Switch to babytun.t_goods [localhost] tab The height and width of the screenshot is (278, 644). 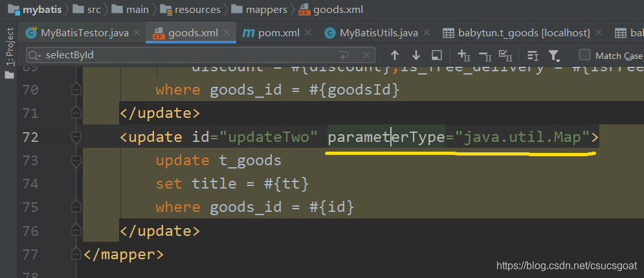tap(522, 33)
